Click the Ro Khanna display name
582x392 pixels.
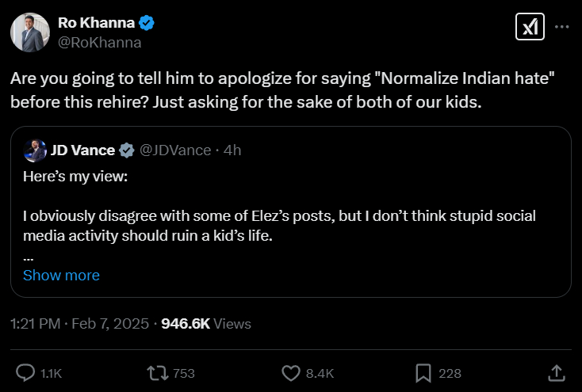96,23
